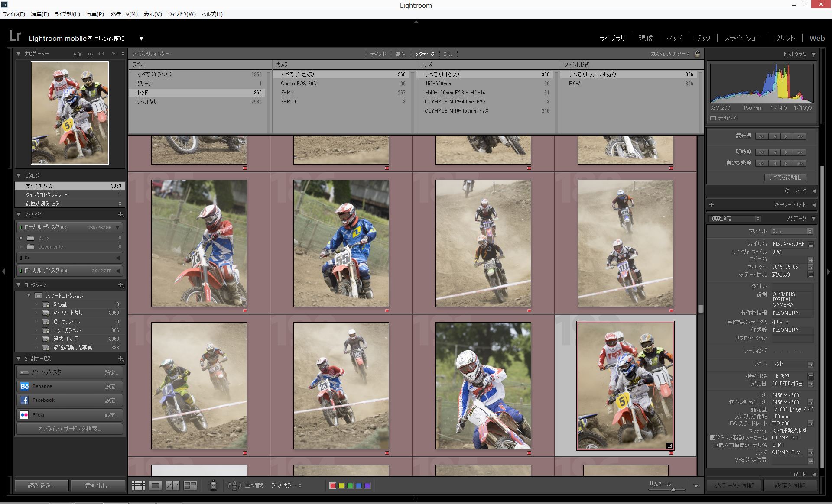This screenshot has height=504, width=832.
Task: Select the painter spray can tool
Action: coord(213,486)
